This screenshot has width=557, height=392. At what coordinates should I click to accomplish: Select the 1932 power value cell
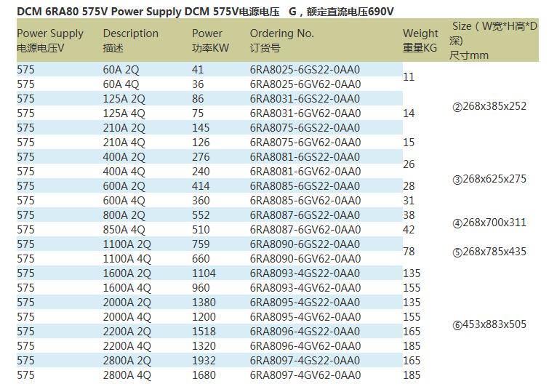coord(204,361)
